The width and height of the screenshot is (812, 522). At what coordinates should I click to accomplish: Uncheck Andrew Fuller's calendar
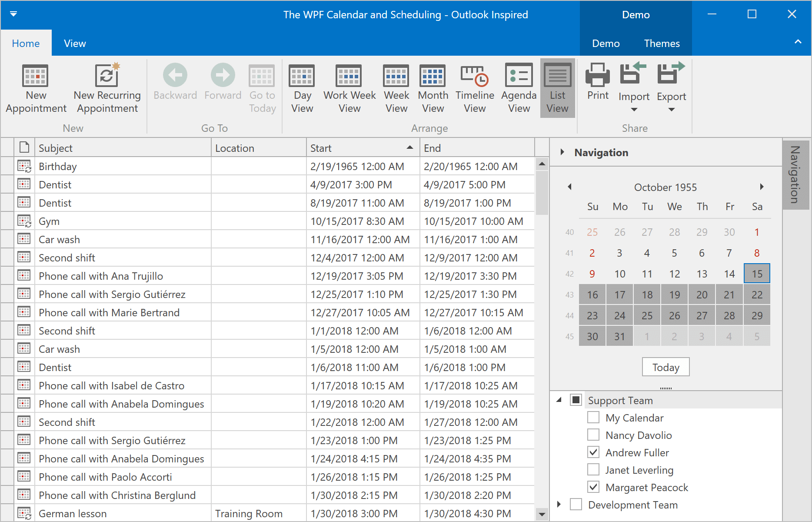click(593, 452)
